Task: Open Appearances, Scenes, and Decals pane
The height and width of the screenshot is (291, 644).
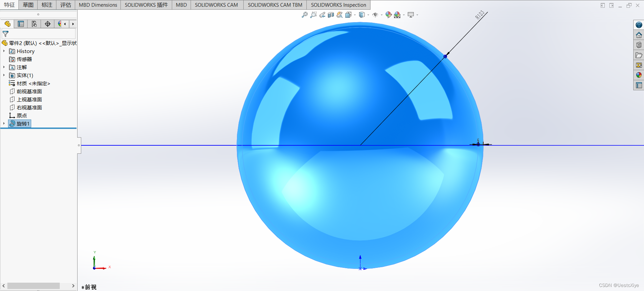Action: pos(639,75)
